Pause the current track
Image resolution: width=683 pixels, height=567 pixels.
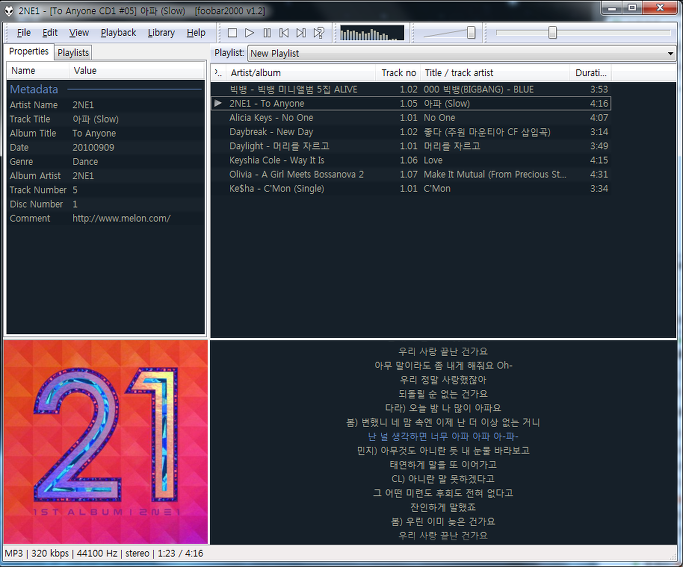click(267, 33)
